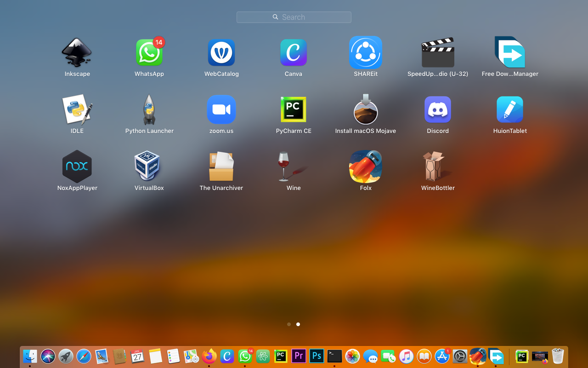Click the Launchpad search field
The image size is (588, 368).
(x=294, y=17)
